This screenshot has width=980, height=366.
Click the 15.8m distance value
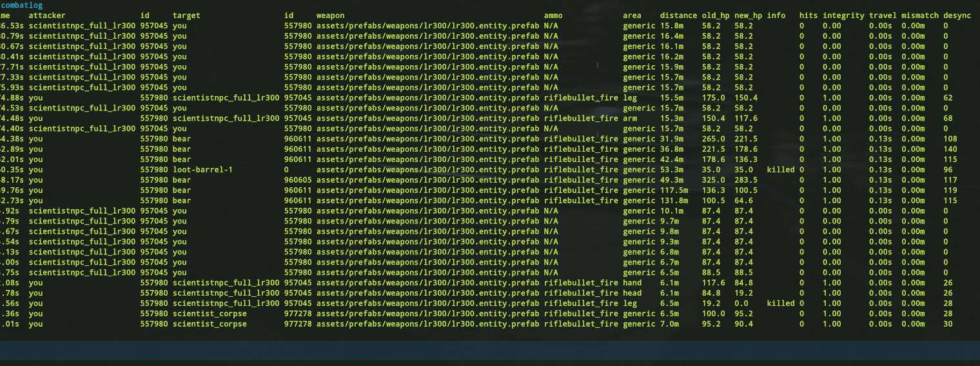coord(671,25)
